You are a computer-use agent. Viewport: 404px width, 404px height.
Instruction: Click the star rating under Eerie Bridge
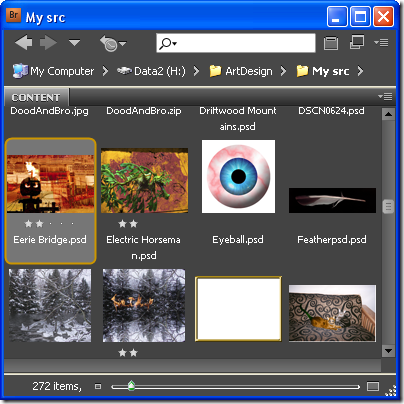click(x=50, y=224)
